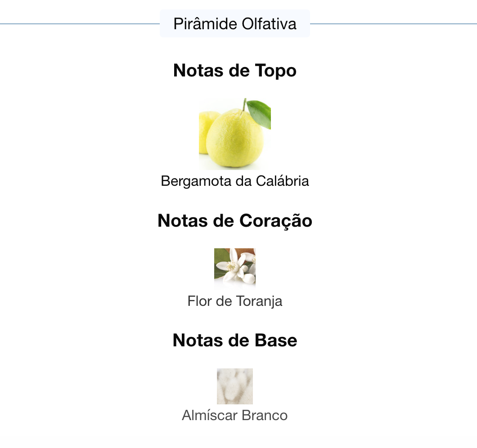Click the word Coração in the middle heading
Screen dimensions: 477x448
[x=276, y=221]
